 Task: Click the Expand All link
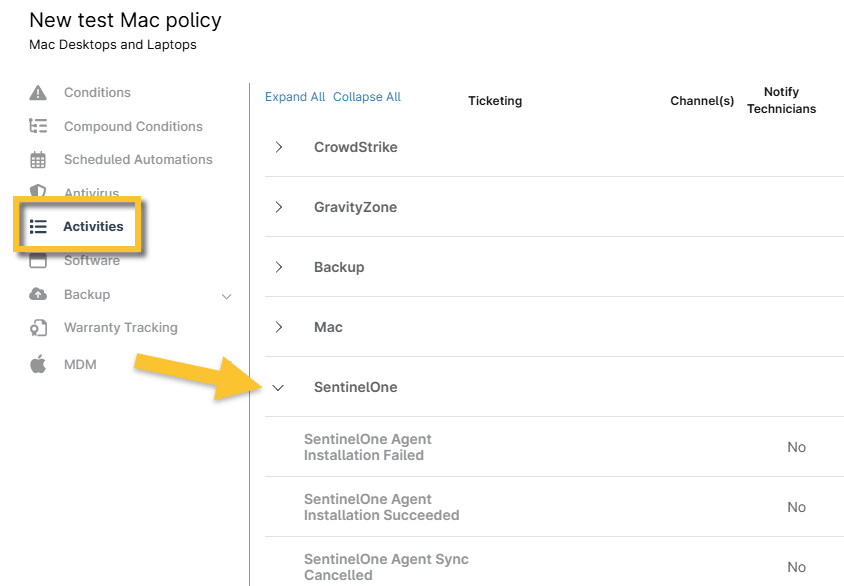point(295,97)
